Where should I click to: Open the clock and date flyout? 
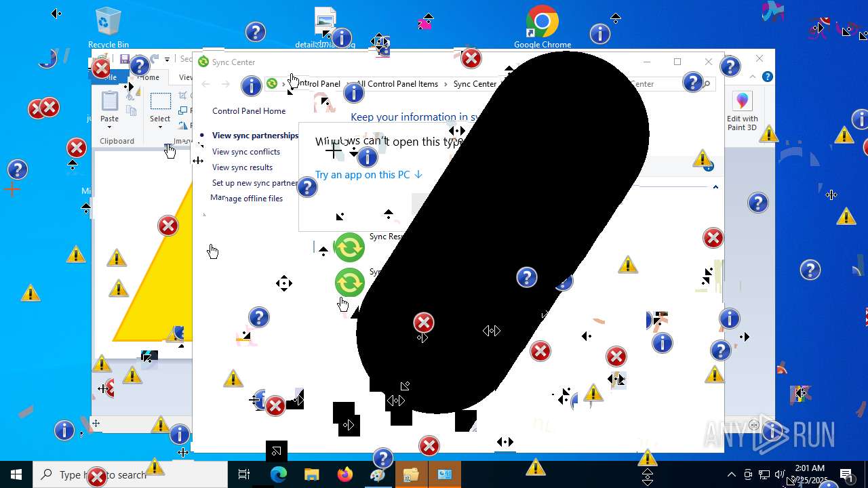click(810, 474)
